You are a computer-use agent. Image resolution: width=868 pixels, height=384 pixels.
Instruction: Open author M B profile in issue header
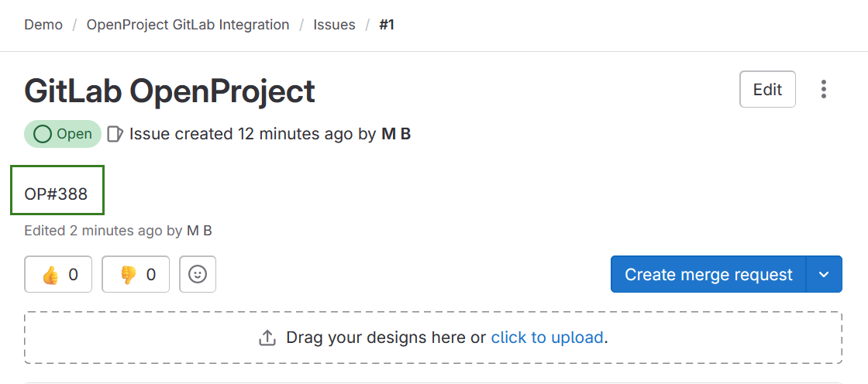click(396, 134)
